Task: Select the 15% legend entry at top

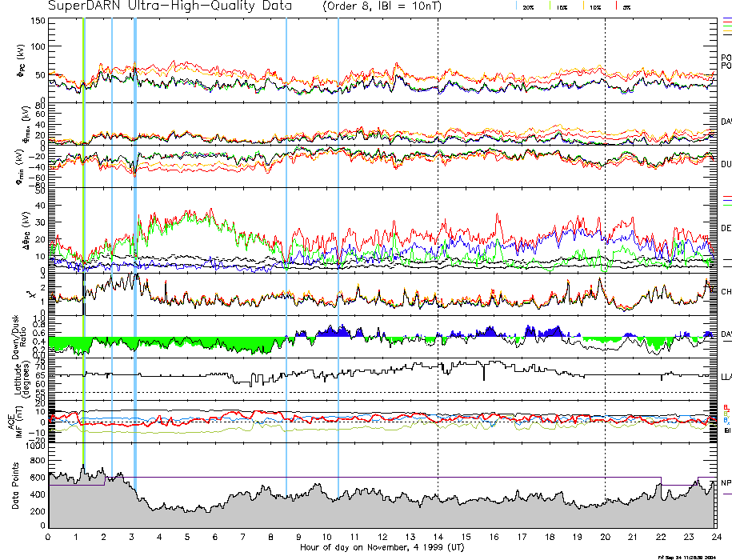Action: (x=562, y=6)
